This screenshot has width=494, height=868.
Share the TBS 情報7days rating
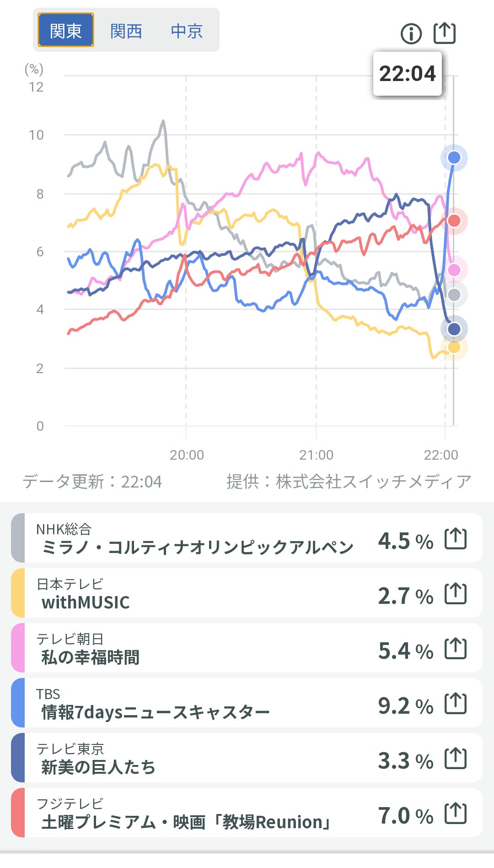(x=456, y=703)
